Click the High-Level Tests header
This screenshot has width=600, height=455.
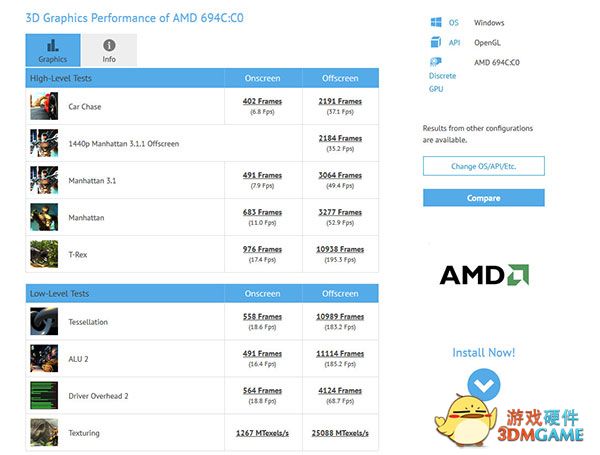click(61, 78)
